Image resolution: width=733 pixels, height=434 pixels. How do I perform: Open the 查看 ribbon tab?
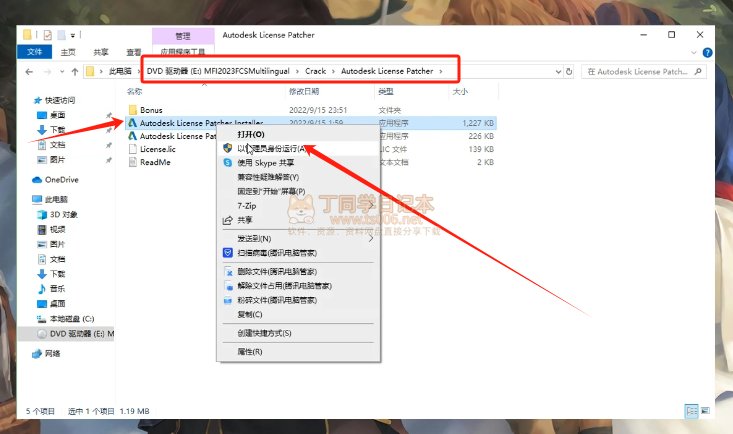[133, 52]
